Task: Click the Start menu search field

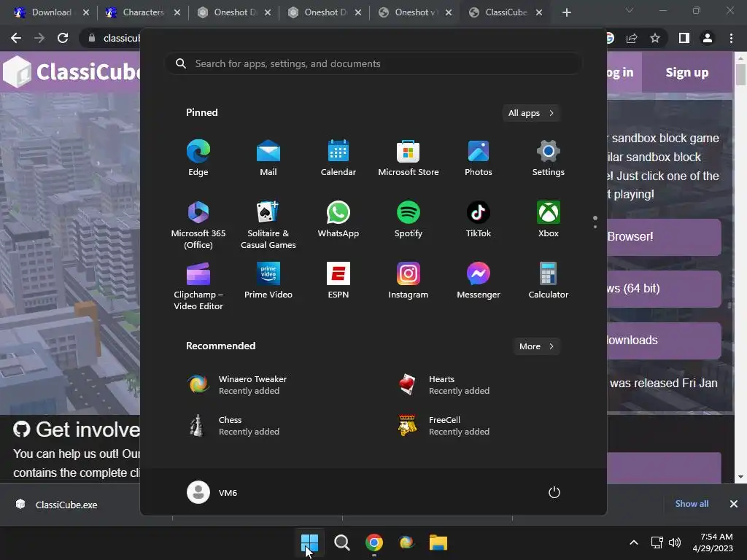Action: click(373, 63)
